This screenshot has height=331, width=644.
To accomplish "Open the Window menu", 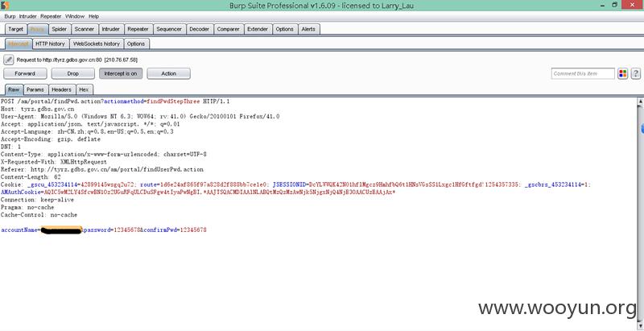I will coord(75,16).
